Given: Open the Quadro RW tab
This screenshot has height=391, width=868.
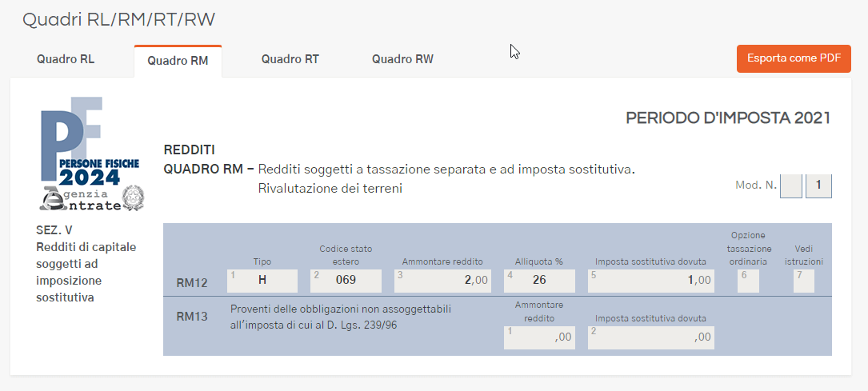Looking at the screenshot, I should pyautogui.click(x=402, y=59).
